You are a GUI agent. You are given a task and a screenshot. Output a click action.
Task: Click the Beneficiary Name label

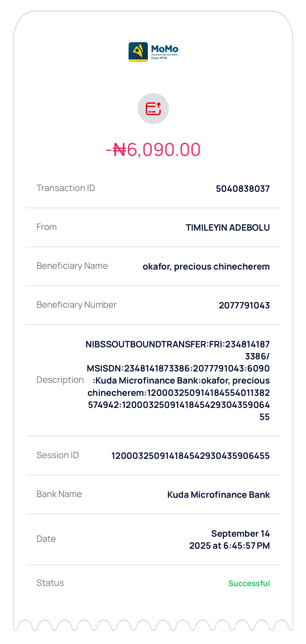click(x=72, y=266)
